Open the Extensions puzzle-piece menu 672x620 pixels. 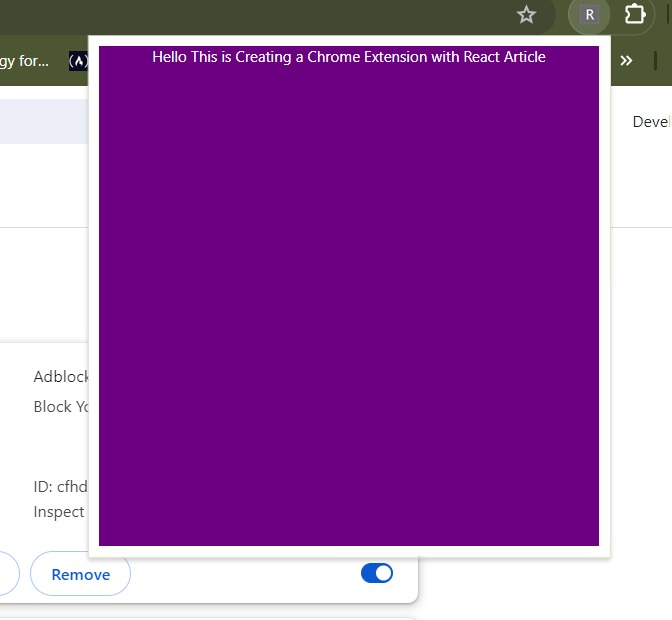[x=634, y=15]
